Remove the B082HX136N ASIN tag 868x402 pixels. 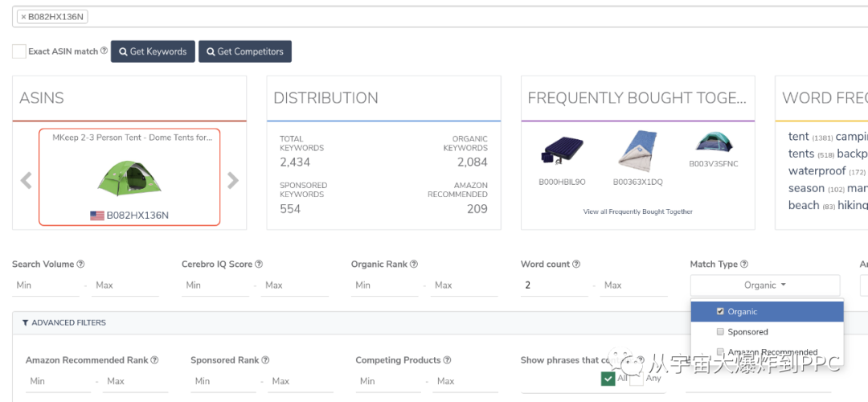point(23,17)
